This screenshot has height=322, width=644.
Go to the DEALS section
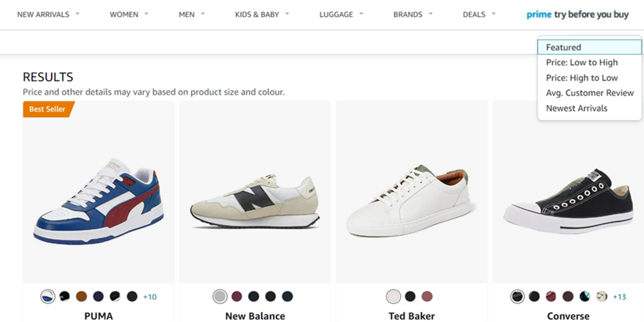(473, 14)
